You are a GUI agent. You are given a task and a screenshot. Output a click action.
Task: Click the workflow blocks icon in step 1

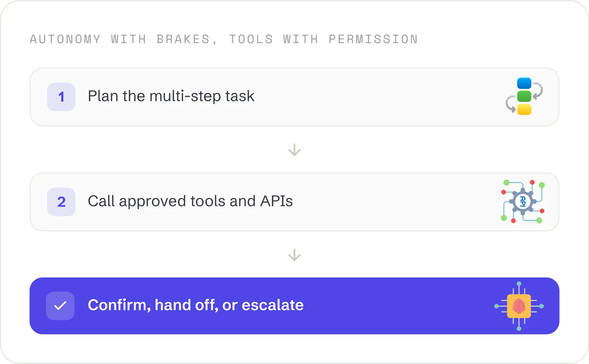(x=524, y=96)
